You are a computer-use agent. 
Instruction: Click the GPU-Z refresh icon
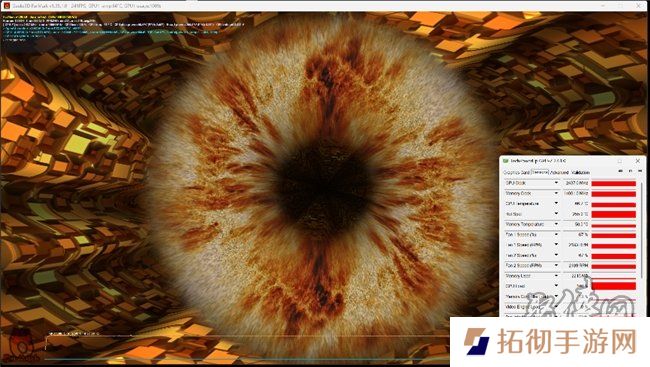click(631, 171)
